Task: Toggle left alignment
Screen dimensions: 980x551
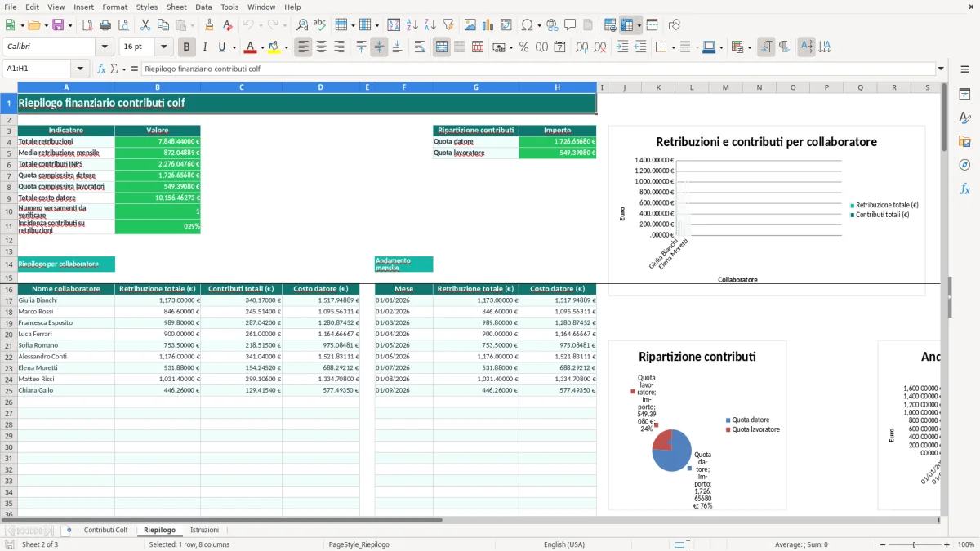Action: tap(303, 47)
